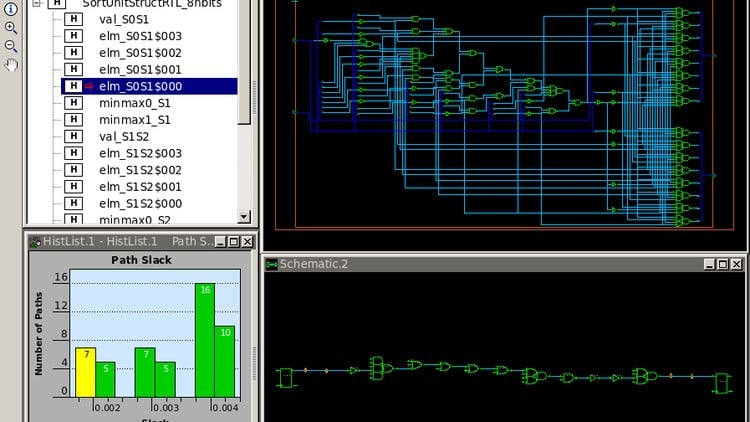
Task: Click the starting flip-flop in Schematic.2 path
Action: point(285,378)
